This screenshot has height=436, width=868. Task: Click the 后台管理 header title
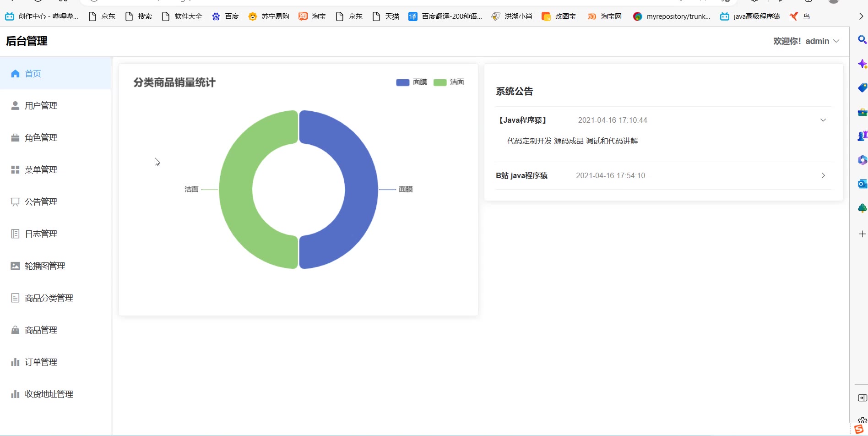pyautogui.click(x=27, y=41)
